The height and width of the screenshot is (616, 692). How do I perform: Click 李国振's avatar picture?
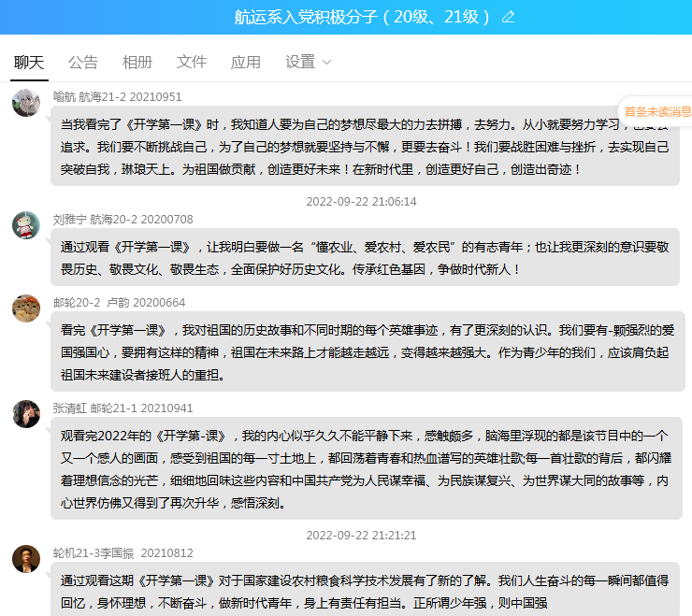coord(26,558)
